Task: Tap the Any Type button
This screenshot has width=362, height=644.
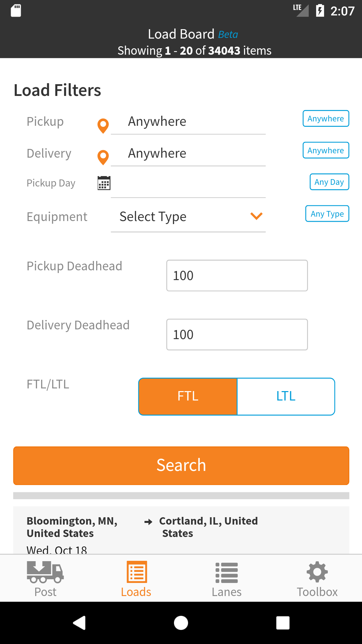Action: point(327,214)
